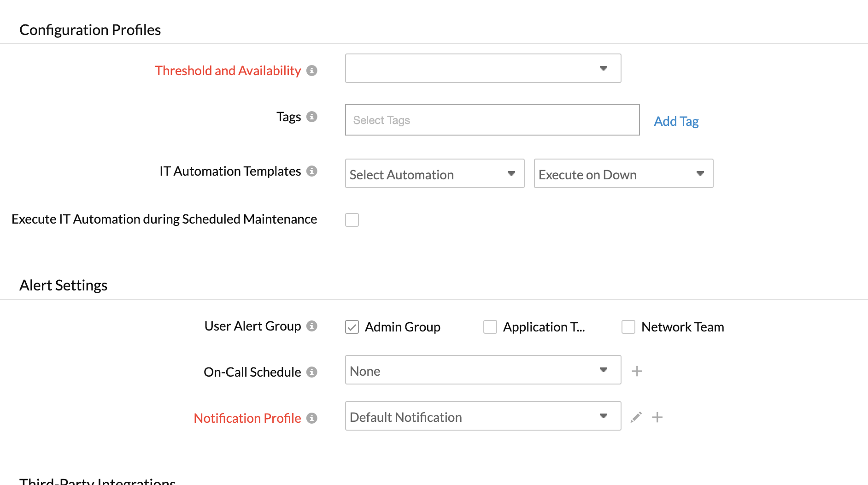This screenshot has height=485, width=868.
Task: Click info icon beside IT Automation Templates
Action: click(x=312, y=171)
